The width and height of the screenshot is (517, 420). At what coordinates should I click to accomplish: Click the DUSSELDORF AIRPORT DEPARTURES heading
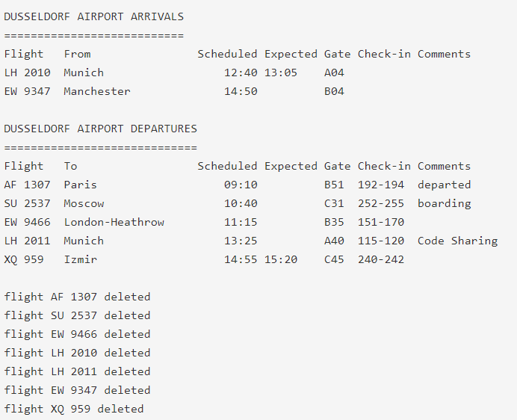[x=100, y=129]
